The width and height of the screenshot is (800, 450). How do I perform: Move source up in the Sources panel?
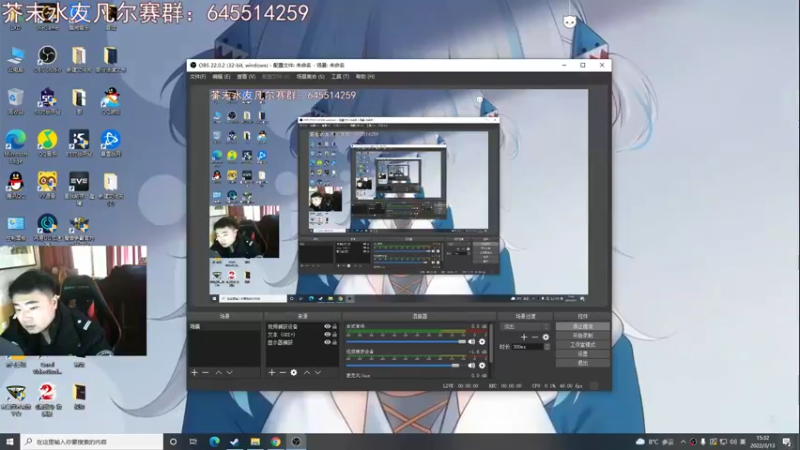pos(307,372)
